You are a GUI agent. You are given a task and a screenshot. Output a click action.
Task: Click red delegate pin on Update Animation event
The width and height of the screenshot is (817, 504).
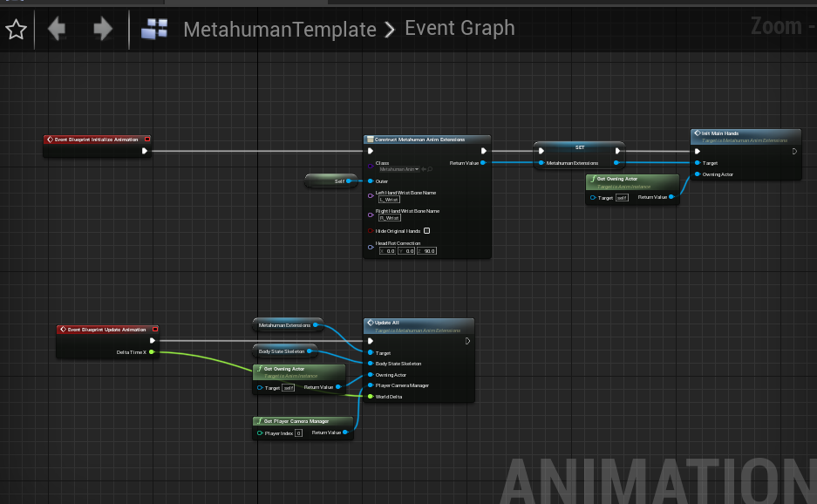click(155, 330)
